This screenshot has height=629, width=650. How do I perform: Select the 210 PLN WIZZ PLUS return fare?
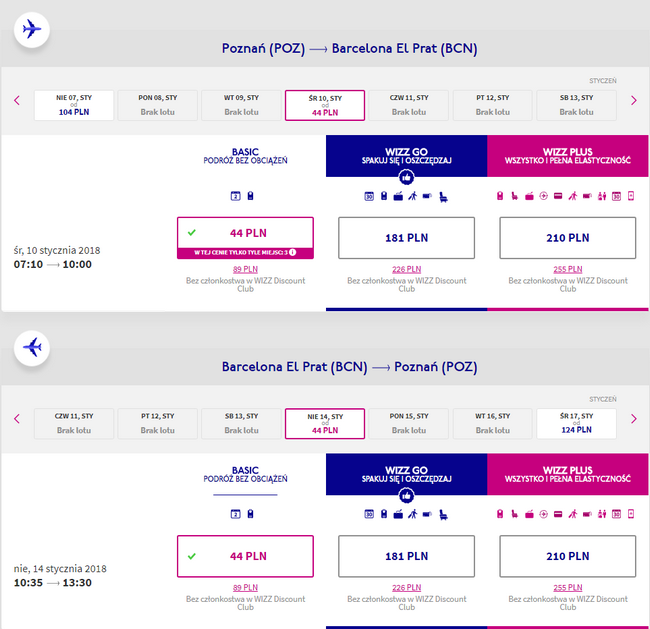click(x=567, y=556)
